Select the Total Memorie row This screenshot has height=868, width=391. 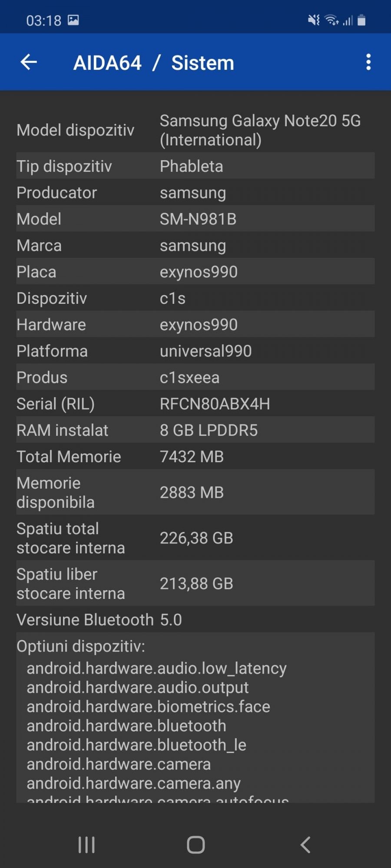[x=195, y=457]
